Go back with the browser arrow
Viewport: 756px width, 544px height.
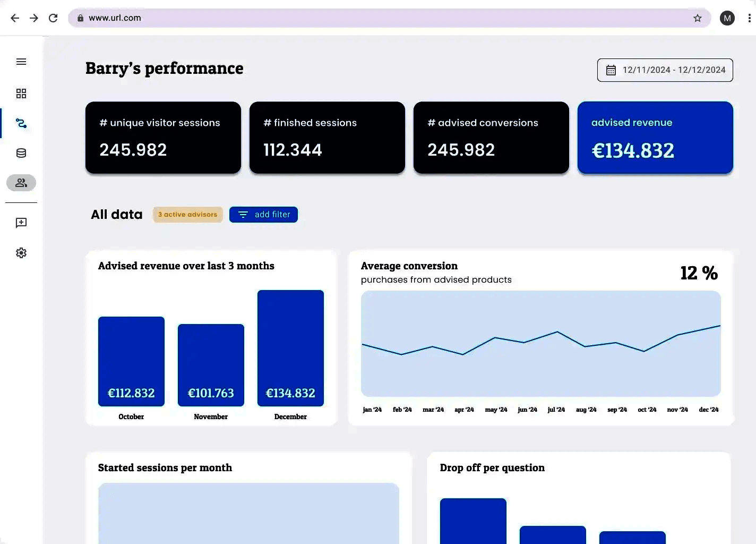click(15, 18)
